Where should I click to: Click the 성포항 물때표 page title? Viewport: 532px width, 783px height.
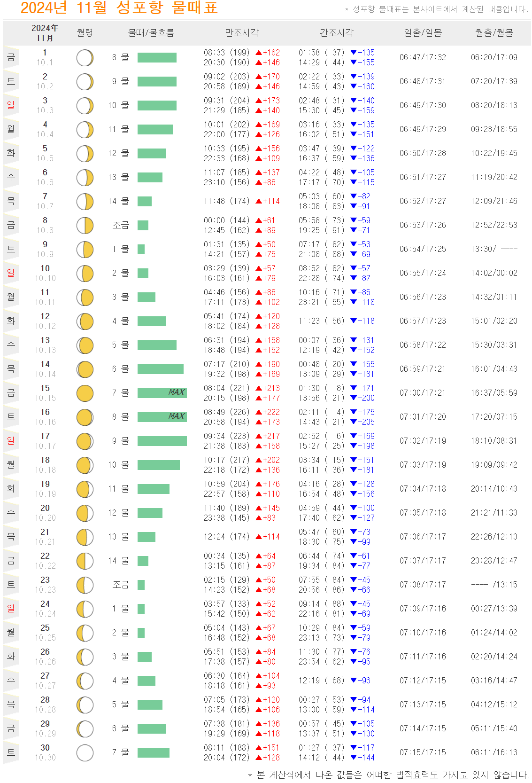[x=119, y=8]
